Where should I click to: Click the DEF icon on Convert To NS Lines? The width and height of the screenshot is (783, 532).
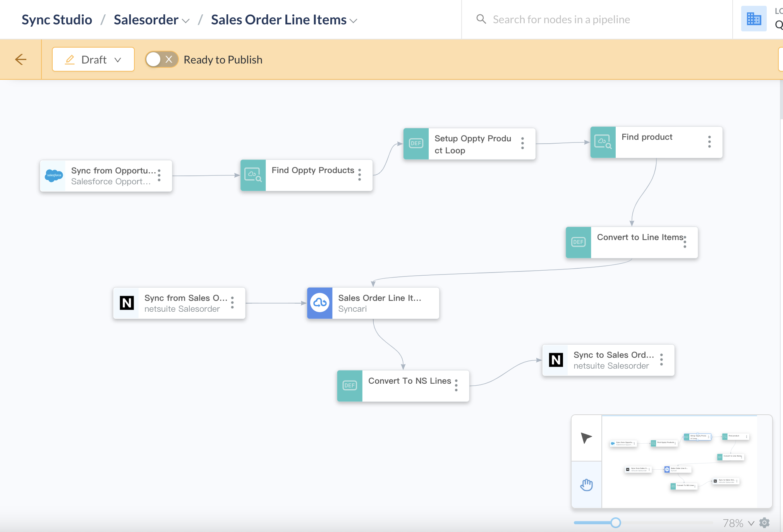point(350,385)
